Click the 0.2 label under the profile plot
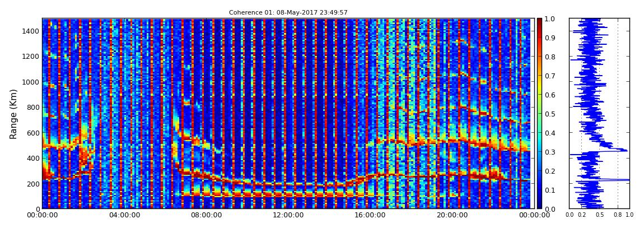 click(x=582, y=215)
